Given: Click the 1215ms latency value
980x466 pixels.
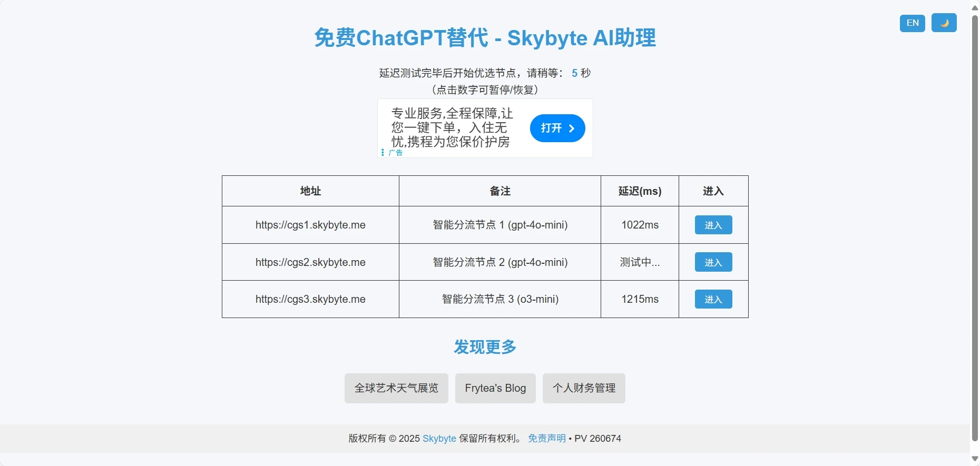Looking at the screenshot, I should point(640,299).
